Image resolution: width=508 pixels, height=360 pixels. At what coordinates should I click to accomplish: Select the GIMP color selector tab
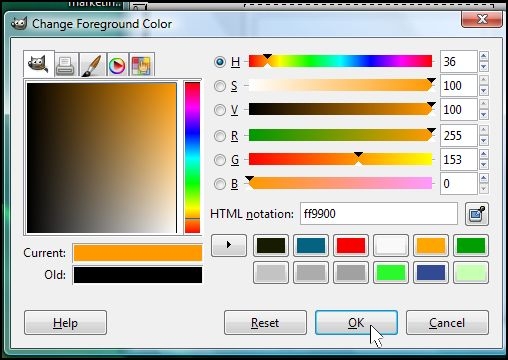[39, 64]
